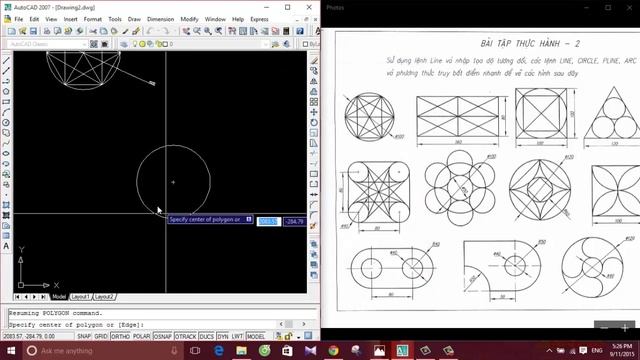Click the Clean Screen button in status bar
The height and width of the screenshot is (360, 640).
coord(308,336)
